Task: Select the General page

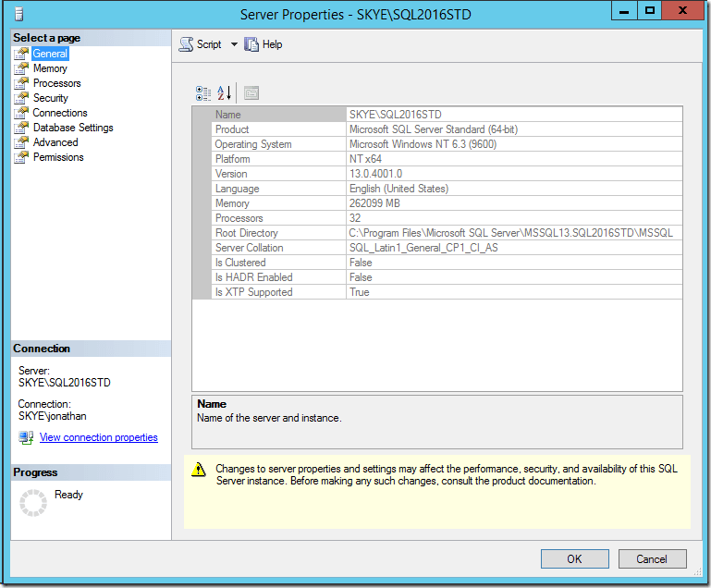Action: pyautogui.click(x=50, y=54)
